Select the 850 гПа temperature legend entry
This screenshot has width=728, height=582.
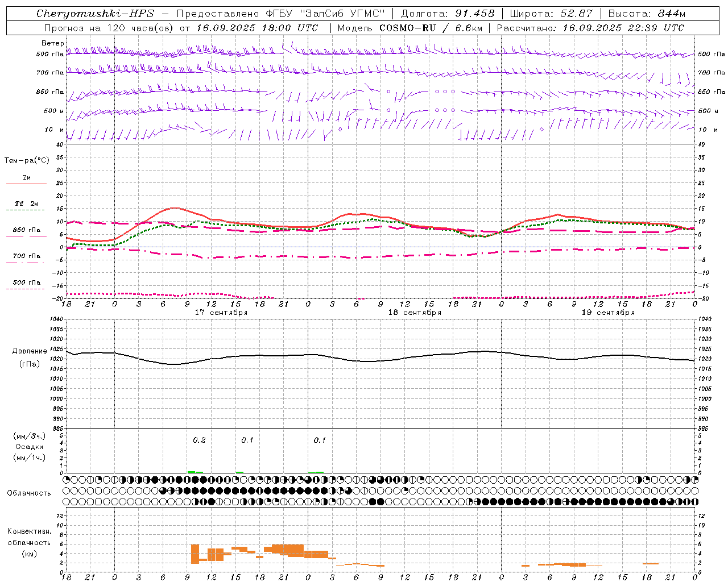click(27, 230)
